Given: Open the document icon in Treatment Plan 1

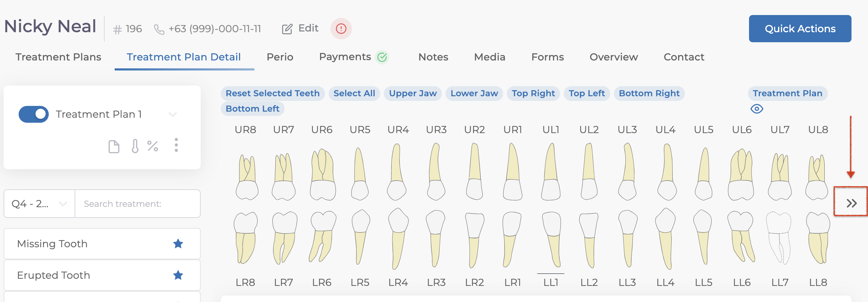Looking at the screenshot, I should coord(114,146).
